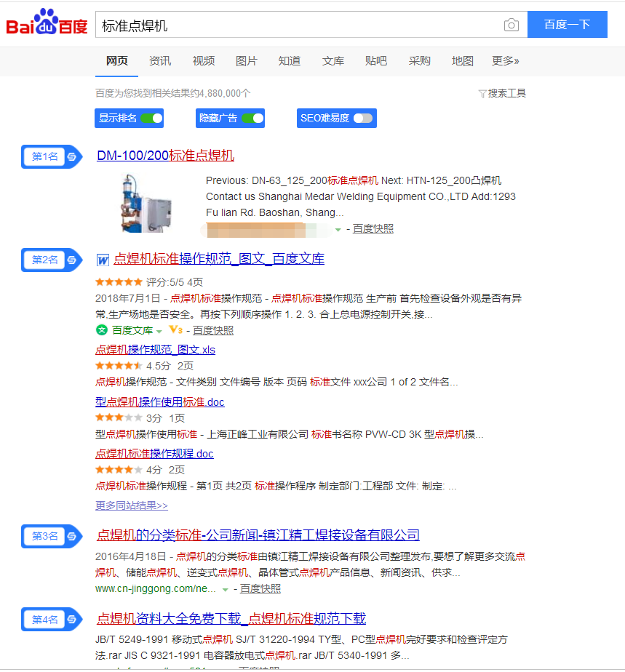Click the V3 credibility badge

pos(176,329)
